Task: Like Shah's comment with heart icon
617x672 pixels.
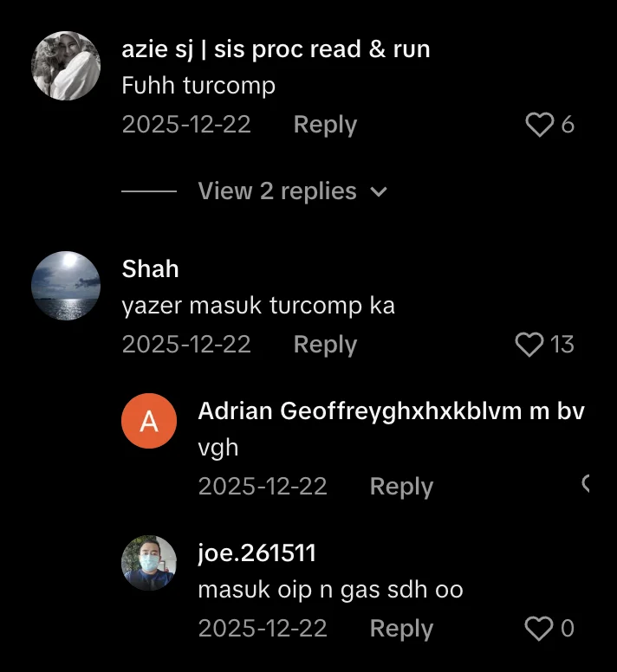Action: click(529, 345)
